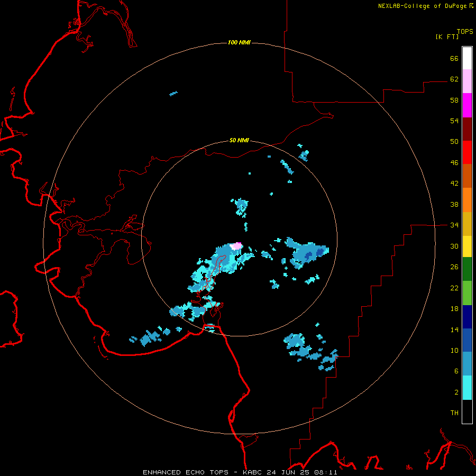
Task: Click the "KABC" radar site identifier
Action: pos(253,472)
